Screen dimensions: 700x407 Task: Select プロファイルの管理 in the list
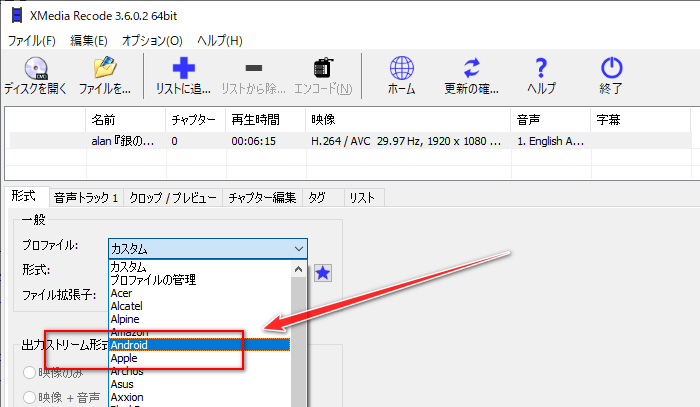(x=200, y=280)
